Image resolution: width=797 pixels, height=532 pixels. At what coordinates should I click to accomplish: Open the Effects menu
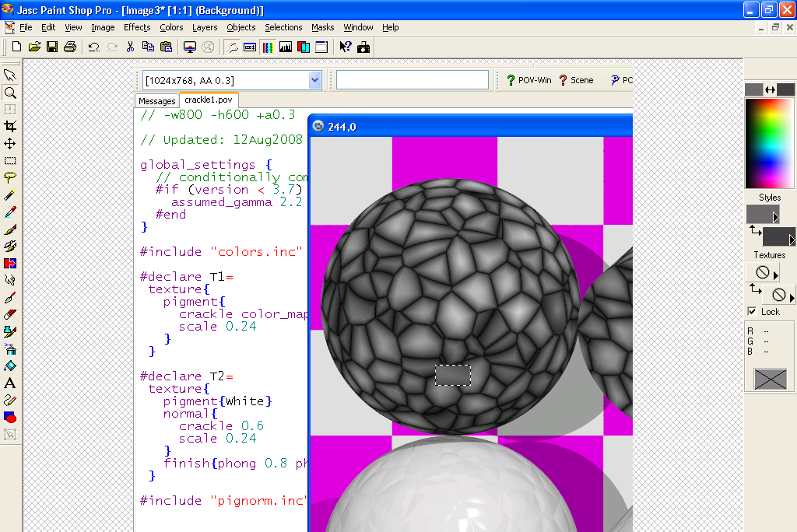(x=137, y=27)
